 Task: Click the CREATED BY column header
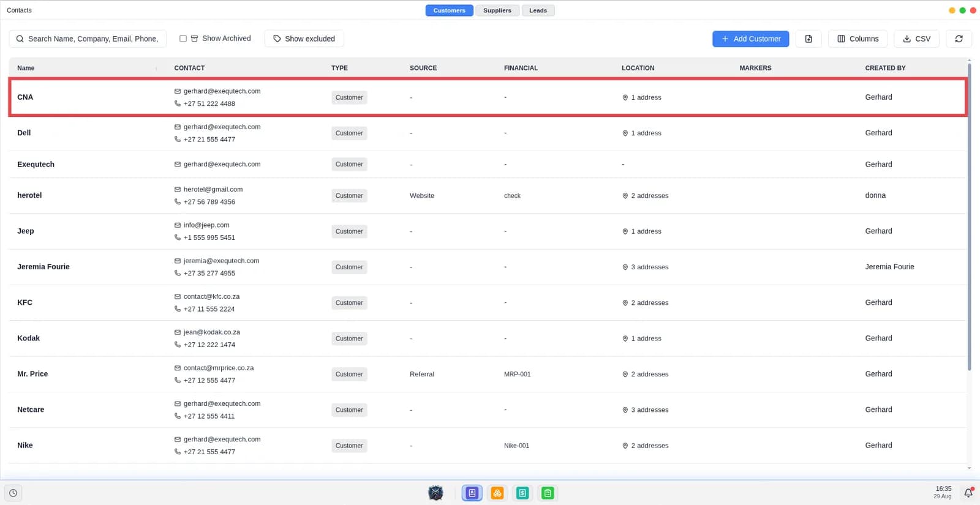(x=885, y=68)
